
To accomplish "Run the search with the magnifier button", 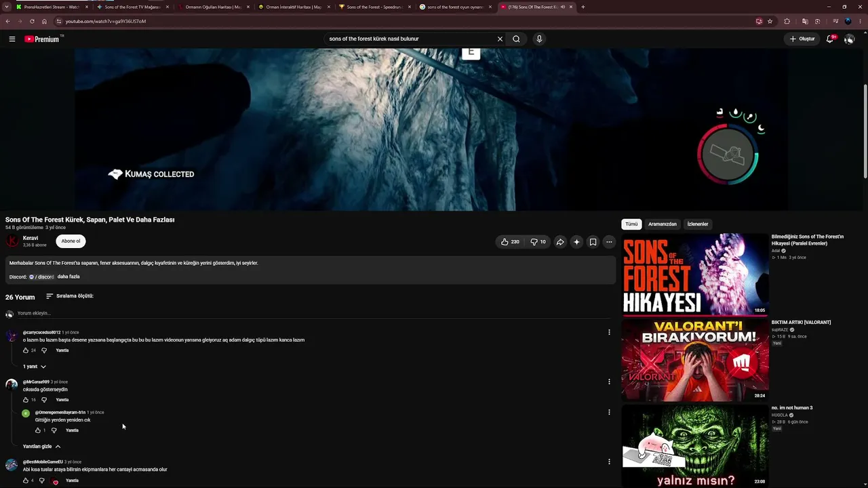I will click(516, 39).
